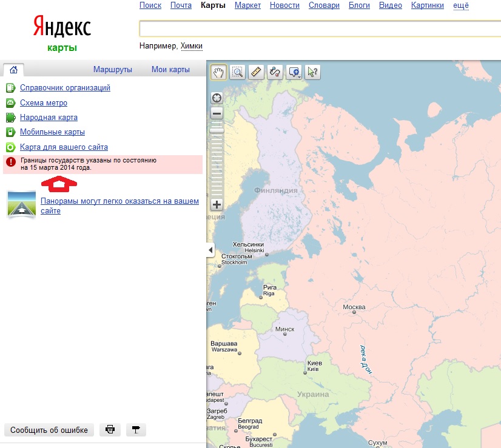
Task: Click the red exclamation warning icon
Action: (x=11, y=162)
